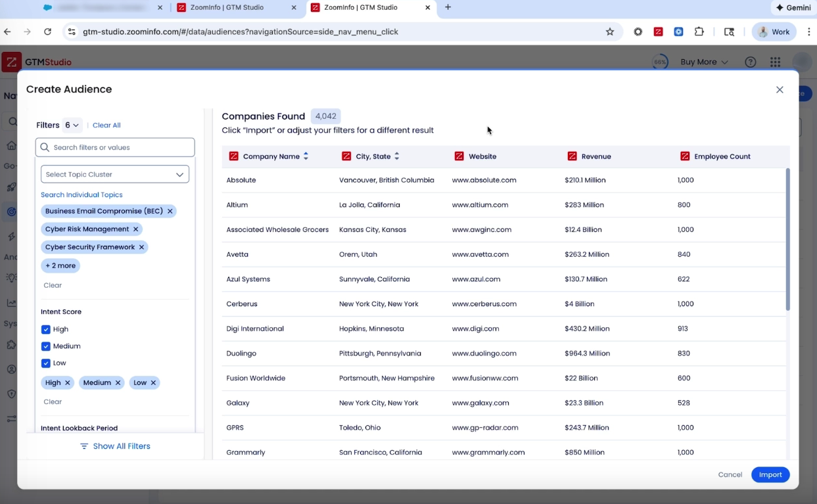This screenshot has height=504, width=817.
Task: Go back in browser history
Action: 8,32
